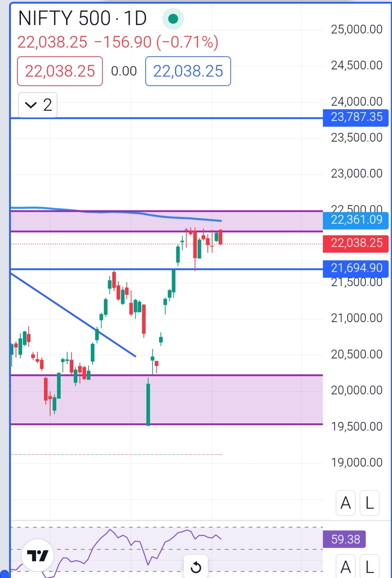392x578 pixels.
Task: Toggle log scale L on RSI pane
Action: coord(369,566)
